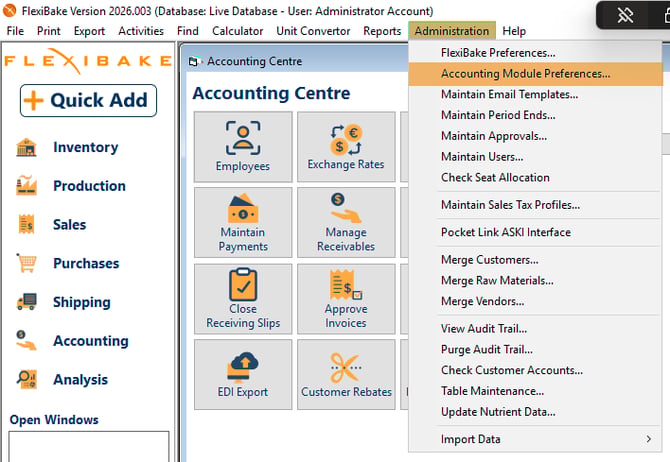Select FlexiBake Preferences menu entry
This screenshot has width=670, height=462.
click(535, 53)
